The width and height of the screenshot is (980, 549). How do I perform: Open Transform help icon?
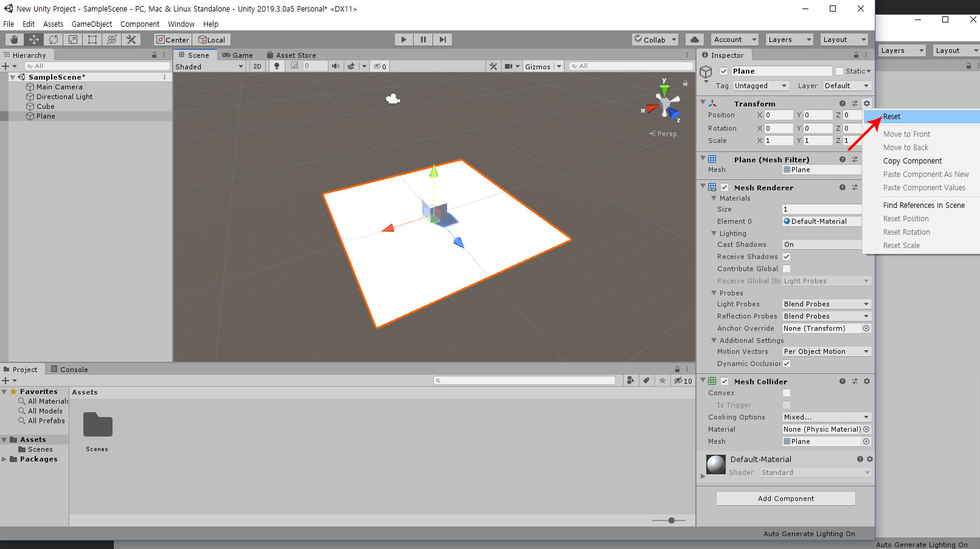843,103
